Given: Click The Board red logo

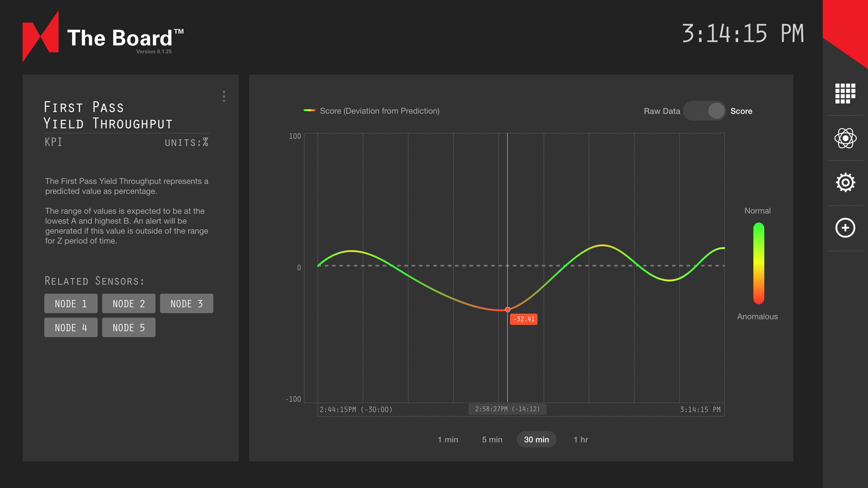Looking at the screenshot, I should coord(41,36).
